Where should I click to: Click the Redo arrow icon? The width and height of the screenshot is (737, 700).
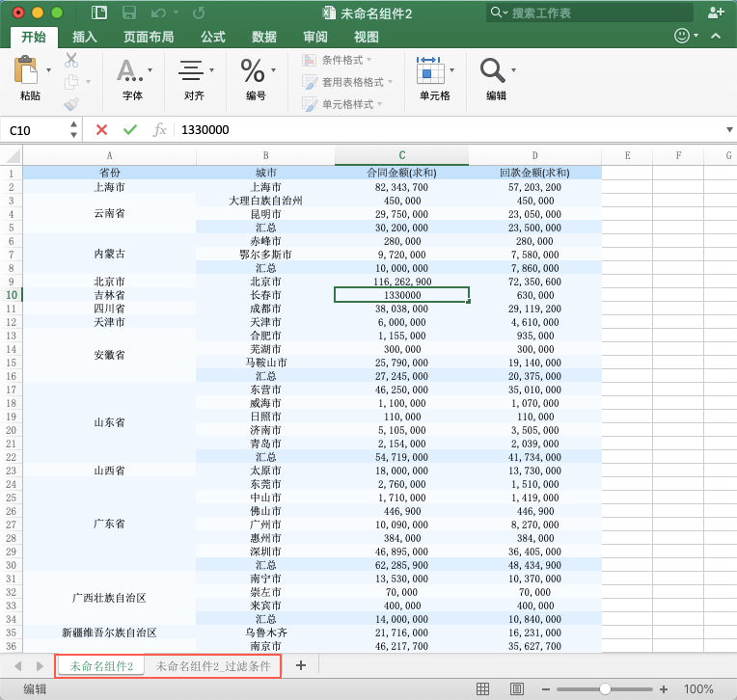click(x=199, y=13)
